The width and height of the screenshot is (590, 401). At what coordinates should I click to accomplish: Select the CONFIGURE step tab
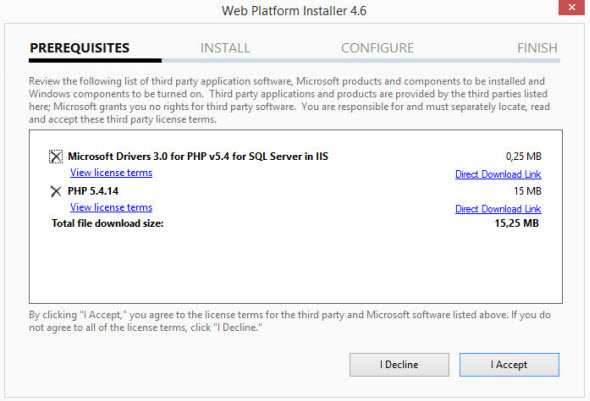click(377, 48)
